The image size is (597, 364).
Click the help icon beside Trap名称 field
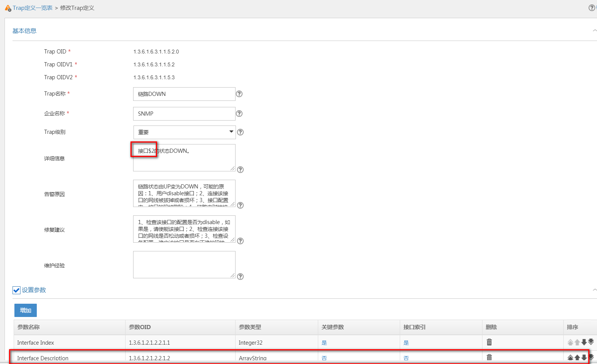click(239, 94)
